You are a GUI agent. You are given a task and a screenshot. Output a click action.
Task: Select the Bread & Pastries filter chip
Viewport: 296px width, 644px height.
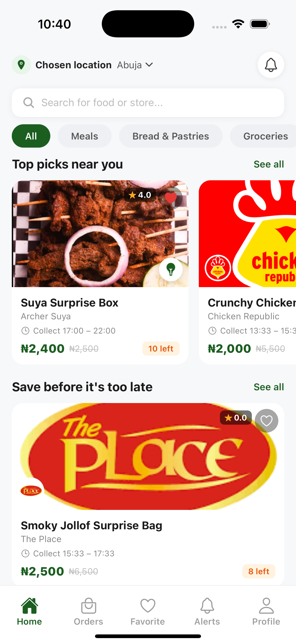[x=171, y=136]
